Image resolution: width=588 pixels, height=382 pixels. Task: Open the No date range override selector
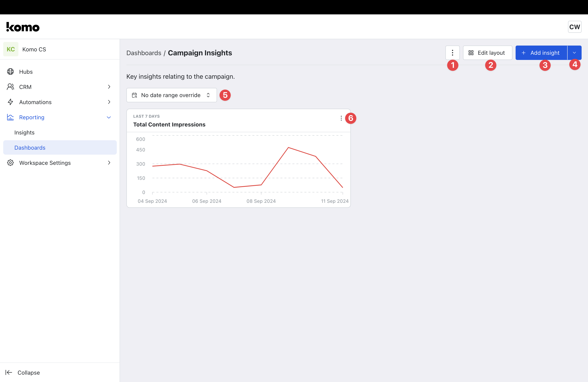171,95
